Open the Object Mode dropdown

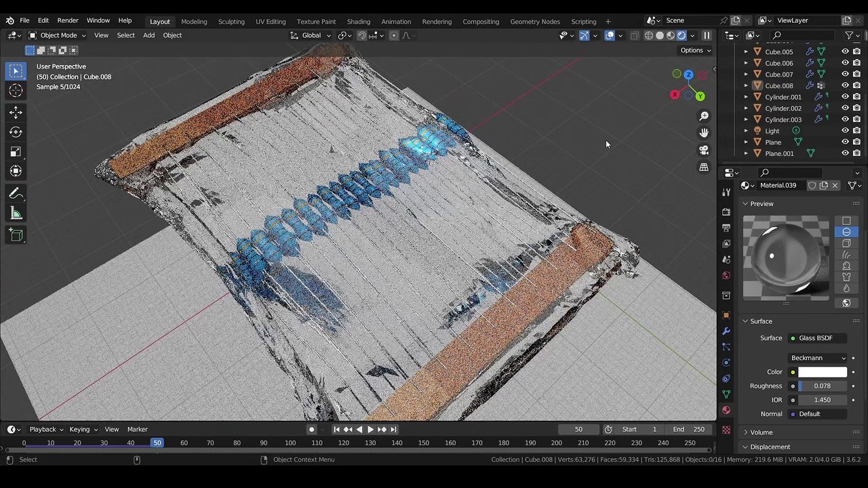click(58, 35)
